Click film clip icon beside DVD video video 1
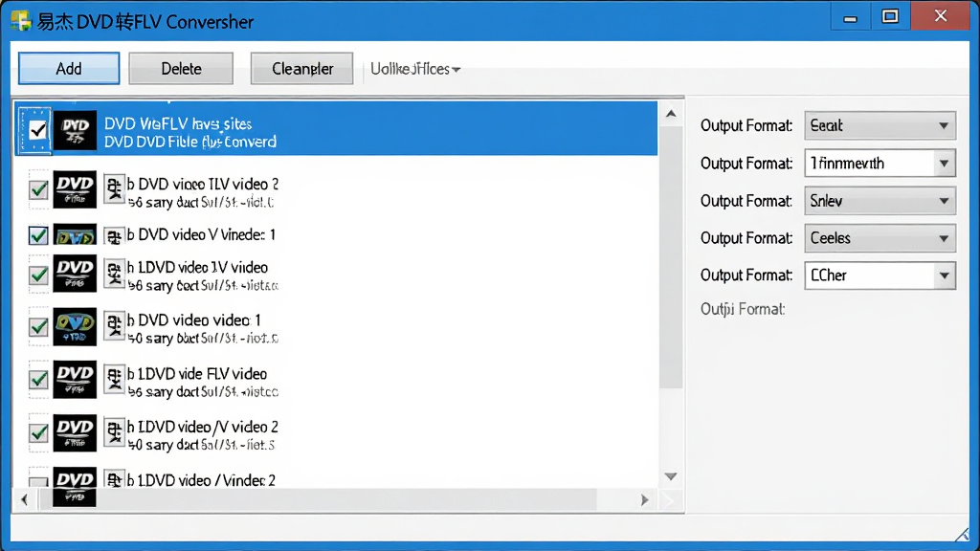 (114, 326)
